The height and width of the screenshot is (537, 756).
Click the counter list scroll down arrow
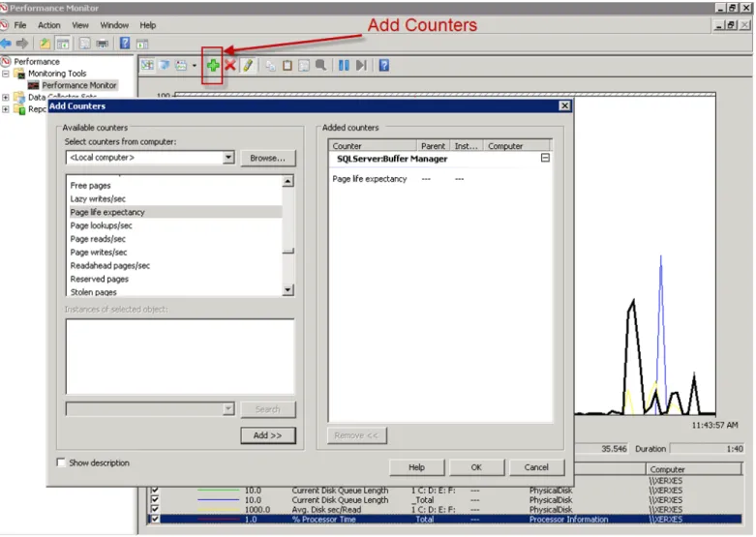pyautogui.click(x=287, y=290)
